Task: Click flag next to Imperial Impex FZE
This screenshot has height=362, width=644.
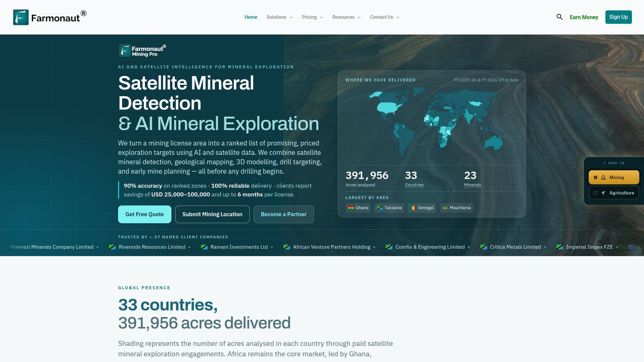Action: pyautogui.click(x=560, y=247)
